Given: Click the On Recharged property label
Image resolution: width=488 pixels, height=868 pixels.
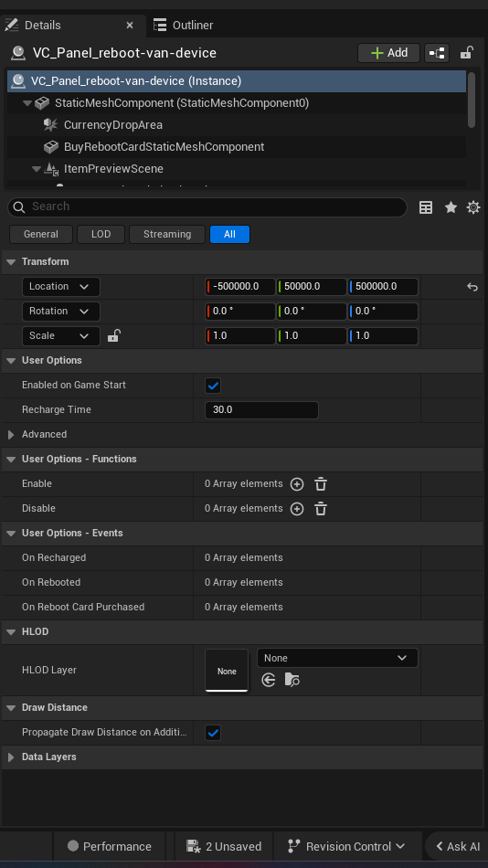Looking at the screenshot, I should click(54, 558).
